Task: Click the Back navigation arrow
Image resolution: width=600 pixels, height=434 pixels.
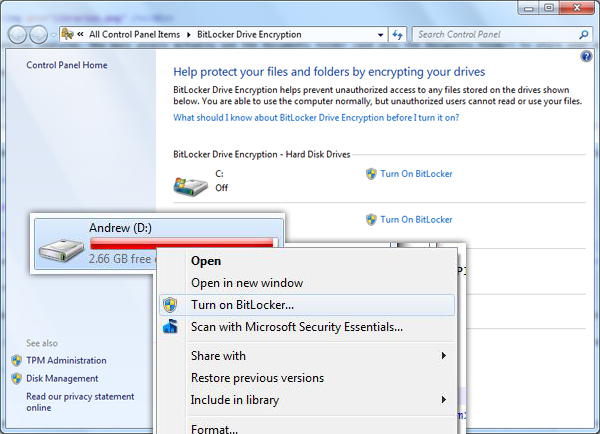Action: pos(17,35)
